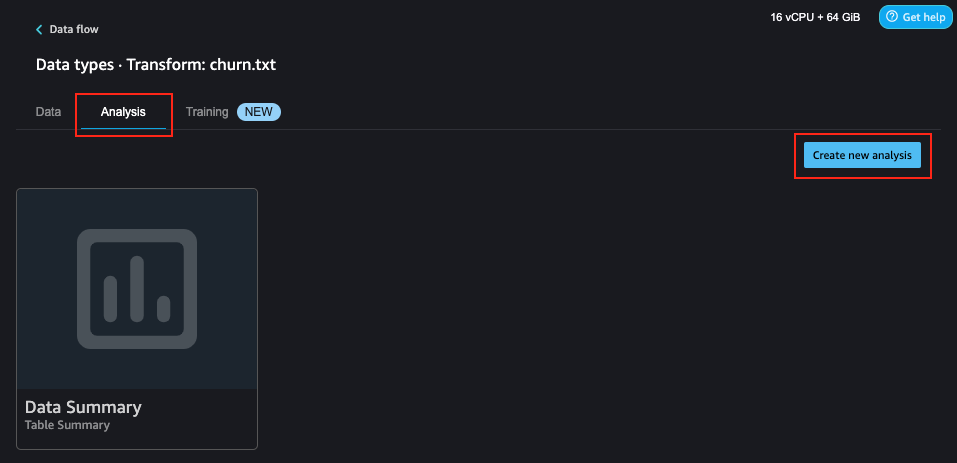Screen dimensions: 957x463
Task: Click the 16 vCPU + 64 GiB label
Action: point(815,18)
